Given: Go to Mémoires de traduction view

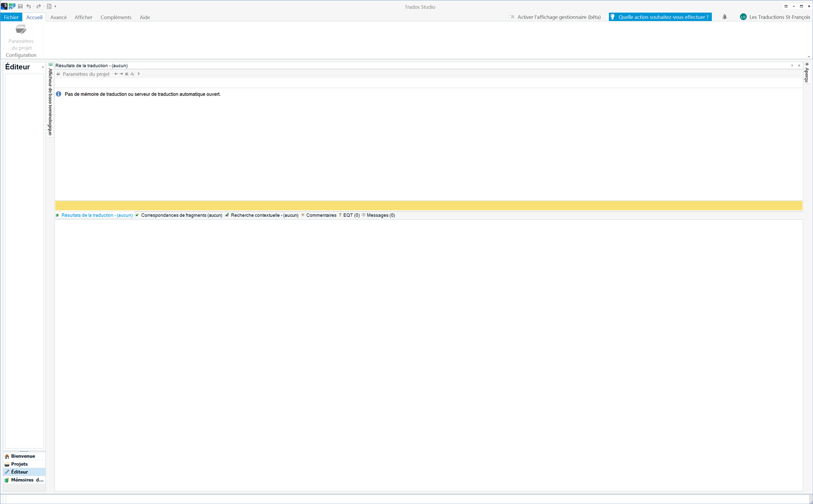Looking at the screenshot, I should click(27, 480).
